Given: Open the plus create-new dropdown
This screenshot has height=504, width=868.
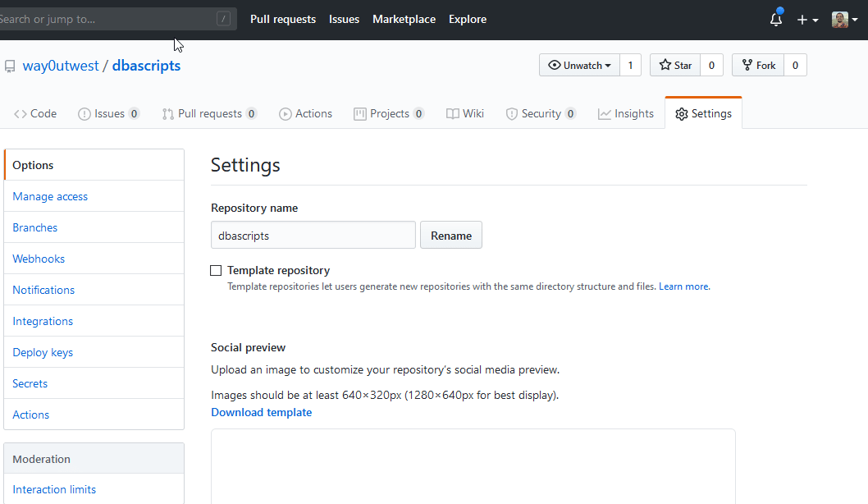Looking at the screenshot, I should [x=807, y=20].
